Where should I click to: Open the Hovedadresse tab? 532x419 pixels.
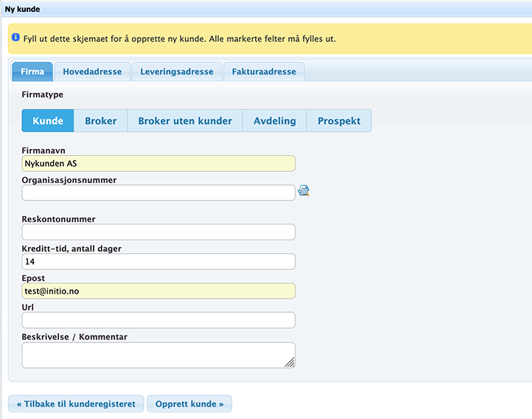click(92, 72)
